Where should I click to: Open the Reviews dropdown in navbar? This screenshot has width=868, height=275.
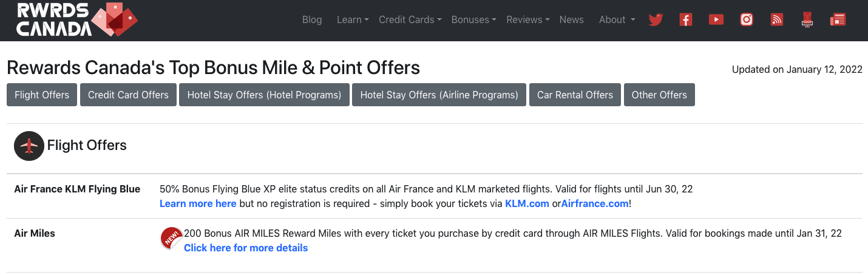(x=527, y=19)
